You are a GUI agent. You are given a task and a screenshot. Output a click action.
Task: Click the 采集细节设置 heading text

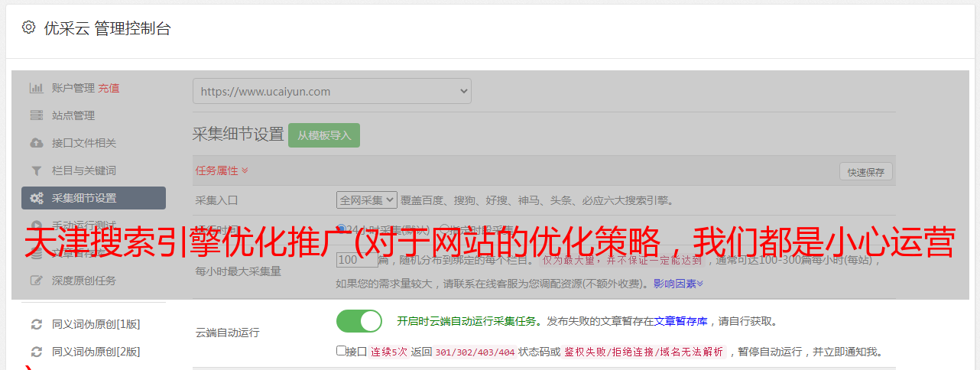click(239, 135)
